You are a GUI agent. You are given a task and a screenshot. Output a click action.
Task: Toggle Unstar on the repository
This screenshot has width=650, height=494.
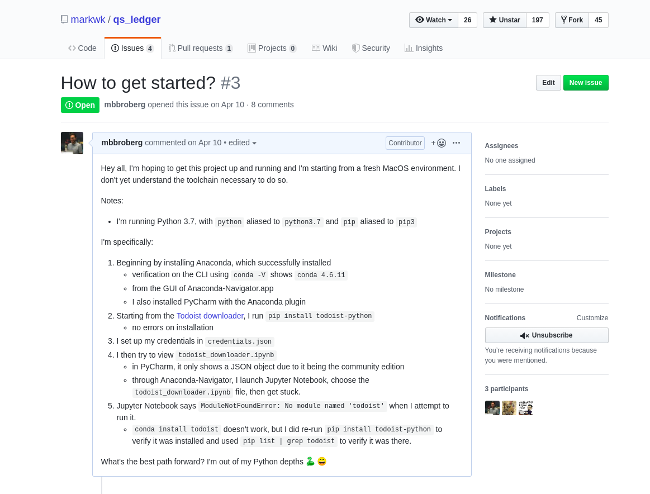[505, 20]
